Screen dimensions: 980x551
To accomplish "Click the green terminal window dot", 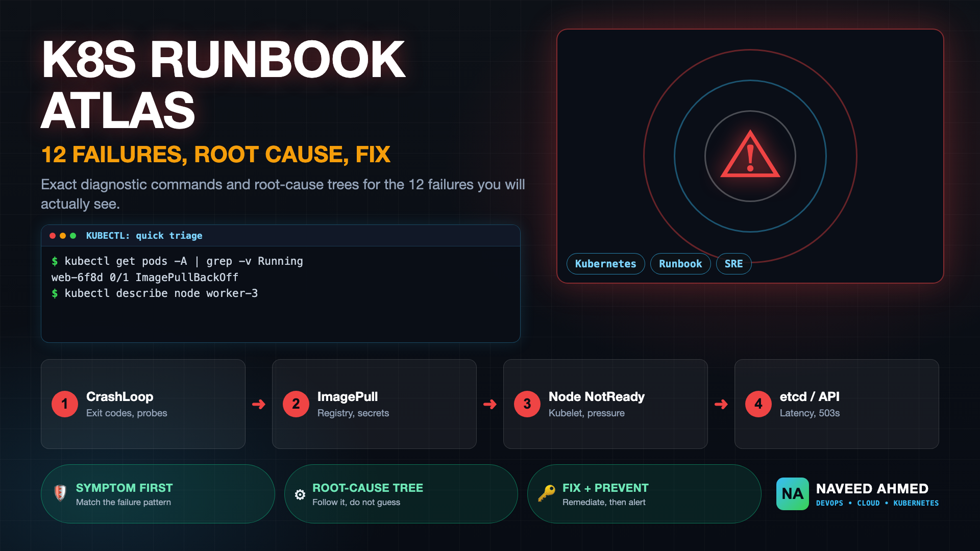I will (x=73, y=236).
